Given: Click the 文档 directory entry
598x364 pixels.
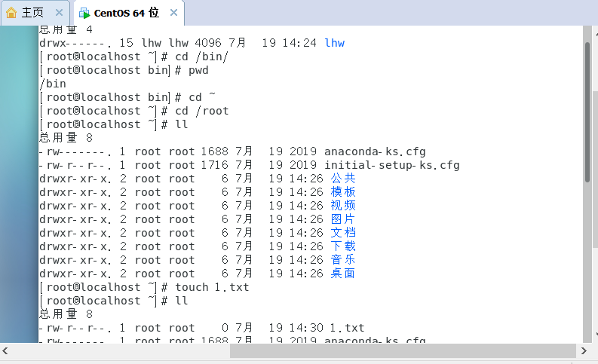Looking at the screenshot, I should [x=343, y=233].
